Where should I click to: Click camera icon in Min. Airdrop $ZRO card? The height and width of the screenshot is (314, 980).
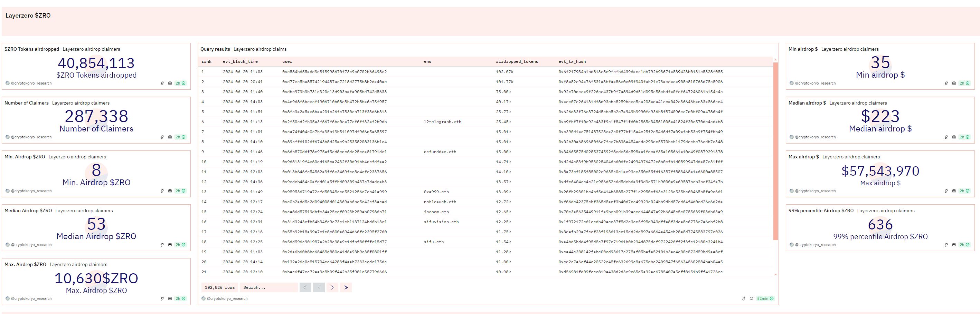(170, 191)
